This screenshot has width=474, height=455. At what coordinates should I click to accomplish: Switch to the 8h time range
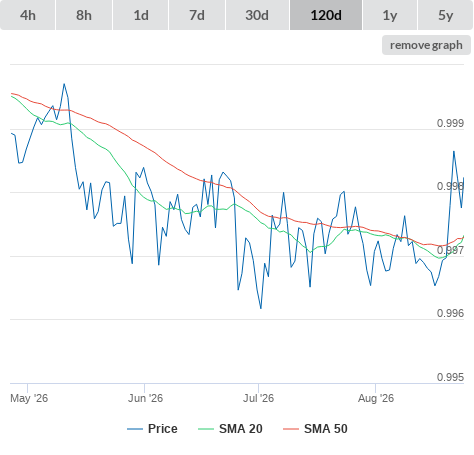[x=84, y=15]
